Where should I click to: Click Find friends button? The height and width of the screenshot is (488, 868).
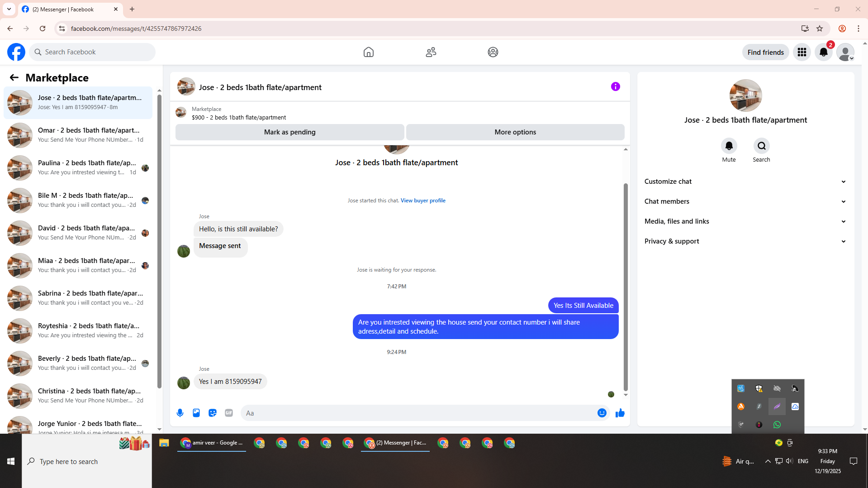pyautogui.click(x=765, y=52)
